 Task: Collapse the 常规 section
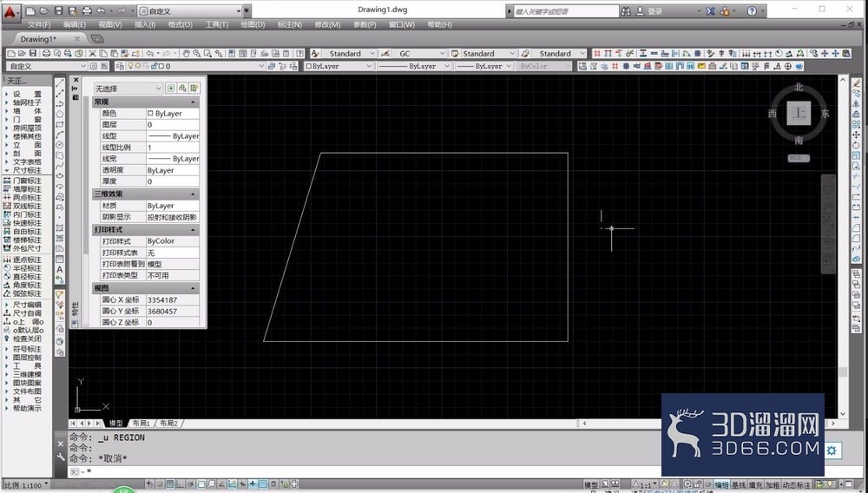point(193,102)
